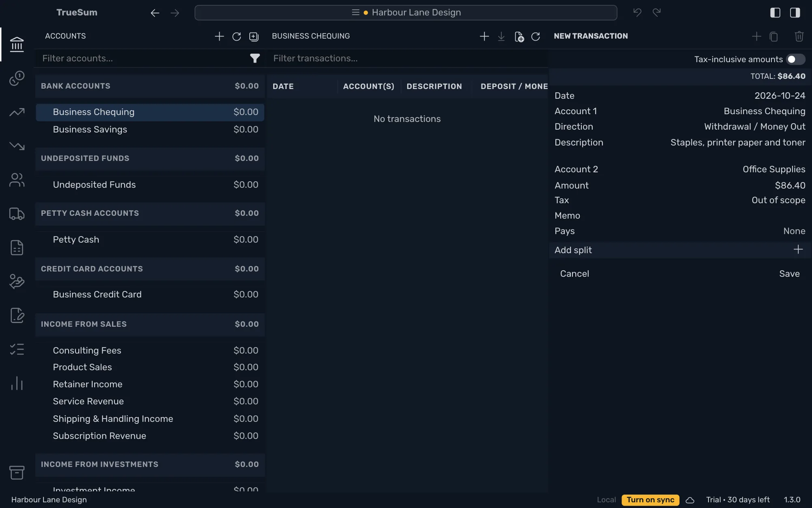Toggle Tax-inclusive amounts switch

click(795, 59)
